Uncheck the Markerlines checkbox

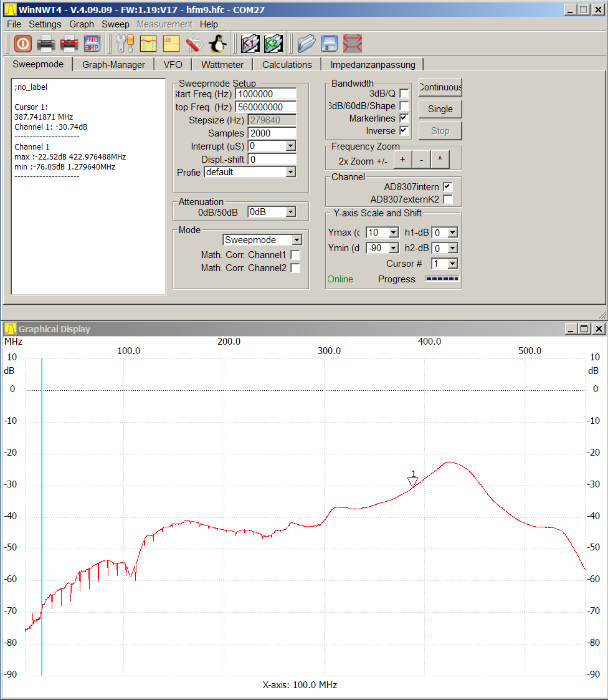click(404, 118)
